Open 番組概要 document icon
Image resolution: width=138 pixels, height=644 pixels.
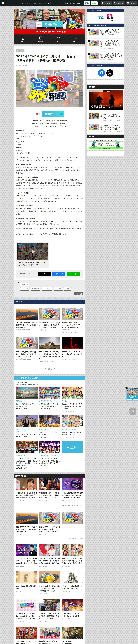(41, 39)
